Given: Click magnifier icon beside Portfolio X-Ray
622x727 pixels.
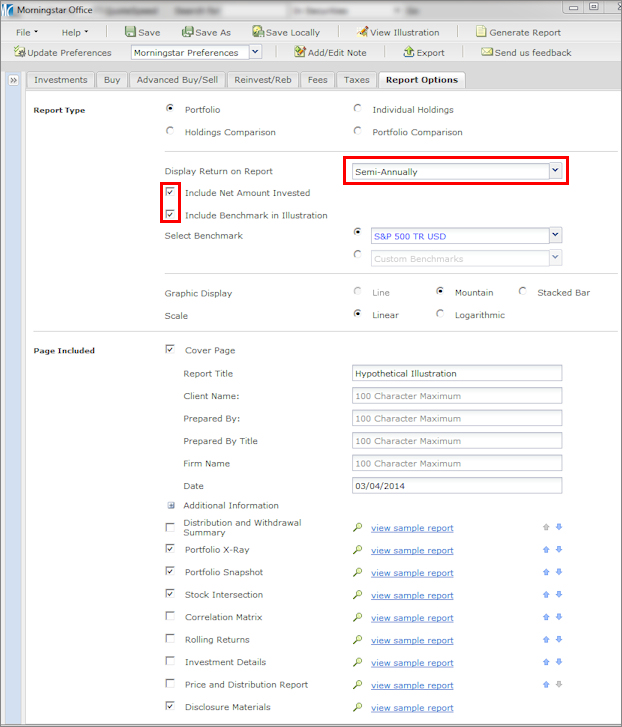Looking at the screenshot, I should click(356, 550).
